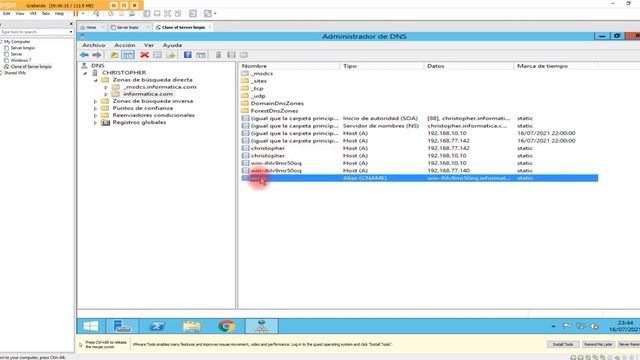Screen dimensions: 640x360
Task: Open the Archivo menu
Action: pyautogui.click(x=94, y=45)
